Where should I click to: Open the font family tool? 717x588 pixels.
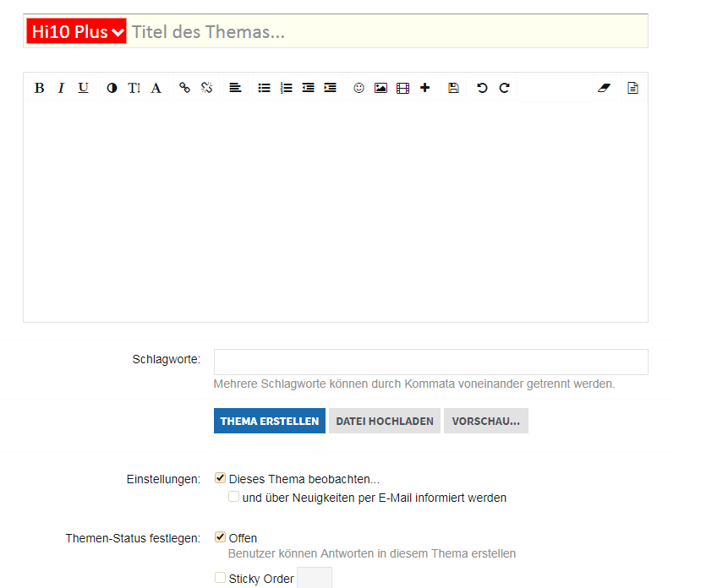(x=156, y=88)
